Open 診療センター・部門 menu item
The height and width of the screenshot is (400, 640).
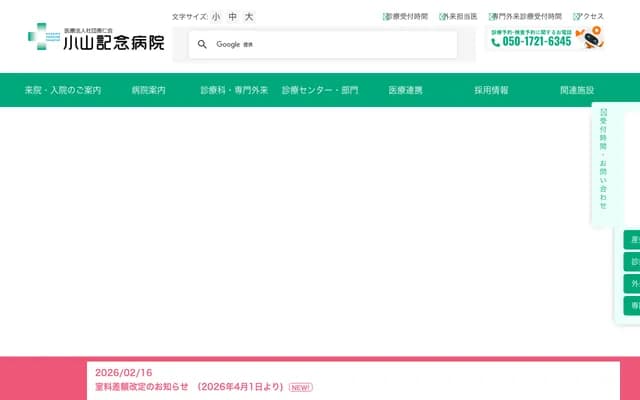320,90
